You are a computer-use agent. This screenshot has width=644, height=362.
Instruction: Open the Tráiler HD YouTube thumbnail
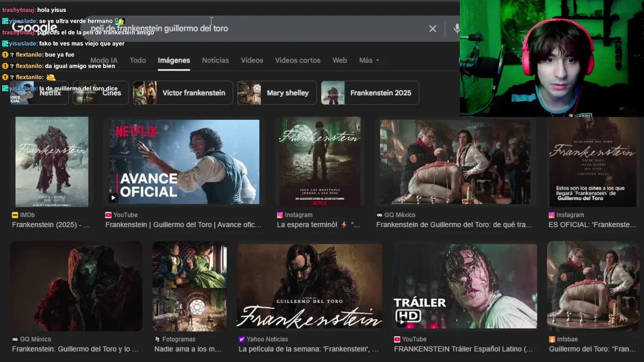pyautogui.click(x=465, y=286)
